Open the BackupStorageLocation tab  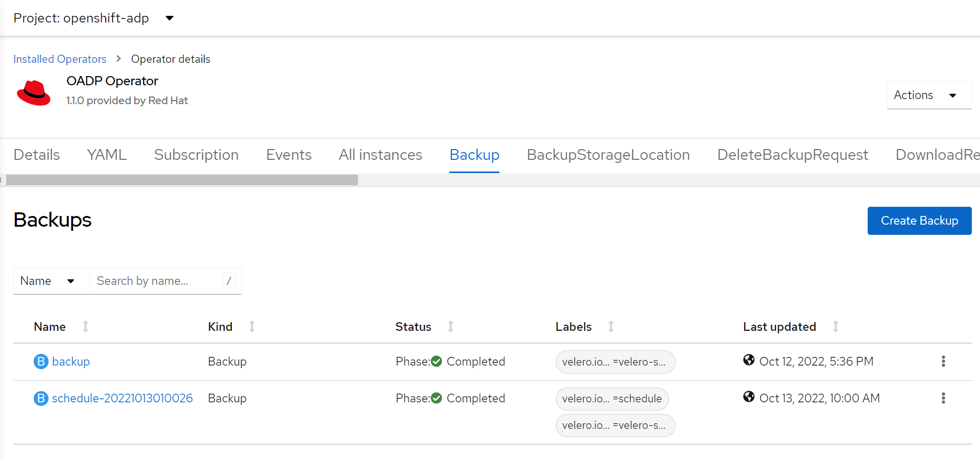tap(608, 155)
